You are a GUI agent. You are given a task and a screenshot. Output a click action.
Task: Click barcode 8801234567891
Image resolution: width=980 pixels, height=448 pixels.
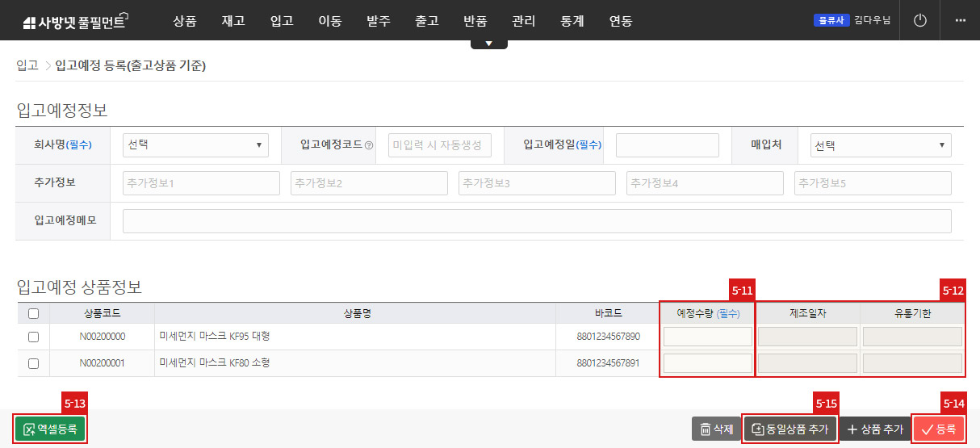(608, 363)
